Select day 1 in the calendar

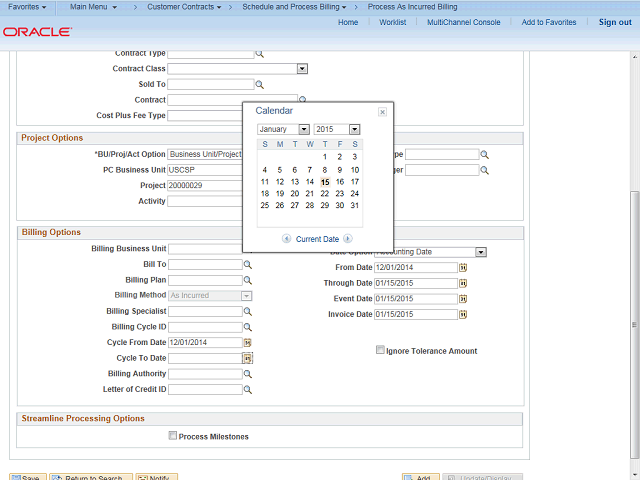point(325,157)
